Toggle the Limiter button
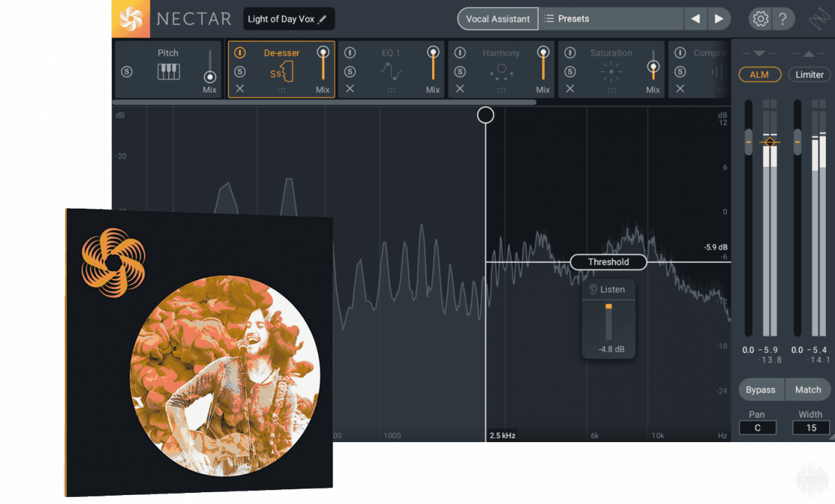The height and width of the screenshot is (504, 835). [x=809, y=74]
